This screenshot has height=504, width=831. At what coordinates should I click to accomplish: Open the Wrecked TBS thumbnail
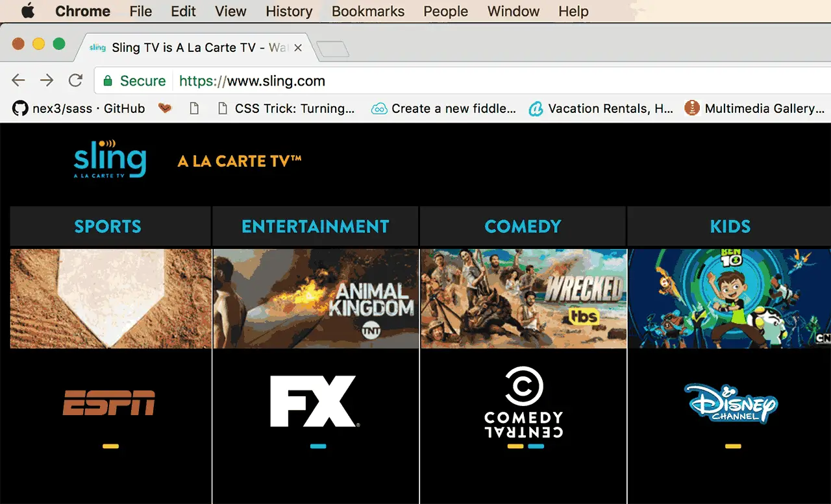coord(523,298)
